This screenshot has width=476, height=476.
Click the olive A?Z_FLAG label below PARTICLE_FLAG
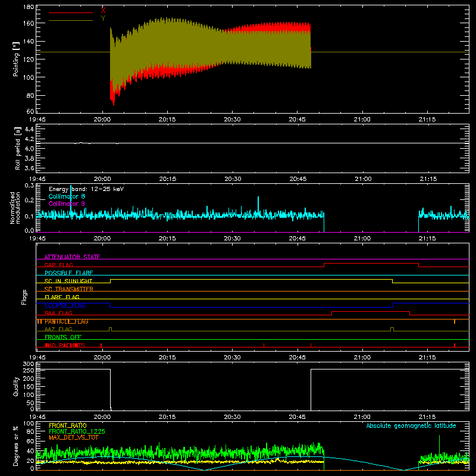pos(58,329)
